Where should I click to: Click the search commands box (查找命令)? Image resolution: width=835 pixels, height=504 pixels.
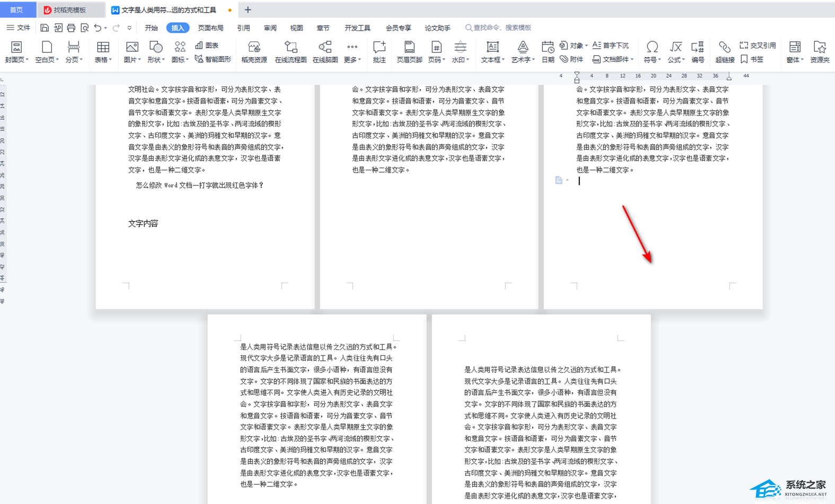pos(502,28)
